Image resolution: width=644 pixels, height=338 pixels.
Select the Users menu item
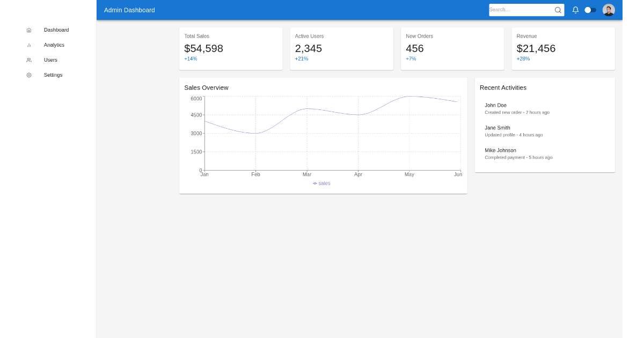coord(50,60)
